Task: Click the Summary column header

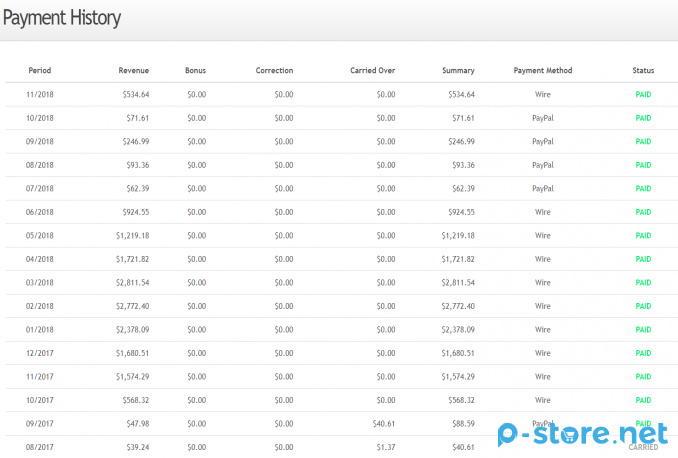Action: tap(458, 71)
